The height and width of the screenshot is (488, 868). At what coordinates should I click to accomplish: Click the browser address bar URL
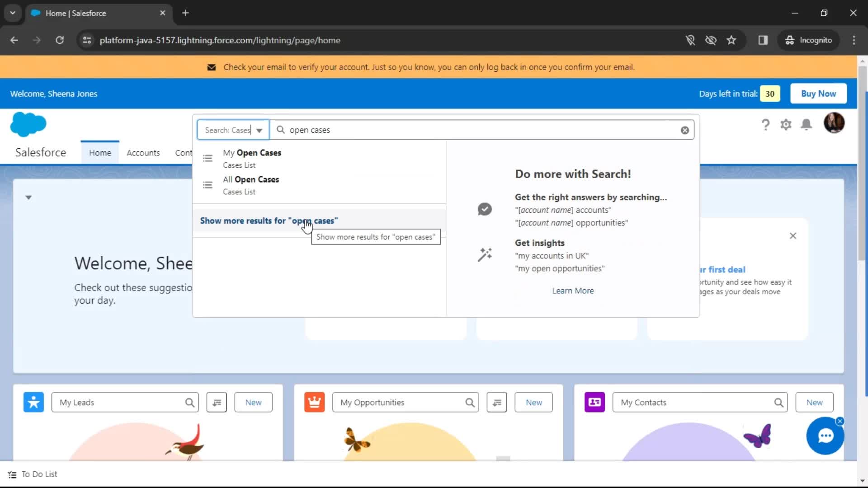tap(220, 40)
